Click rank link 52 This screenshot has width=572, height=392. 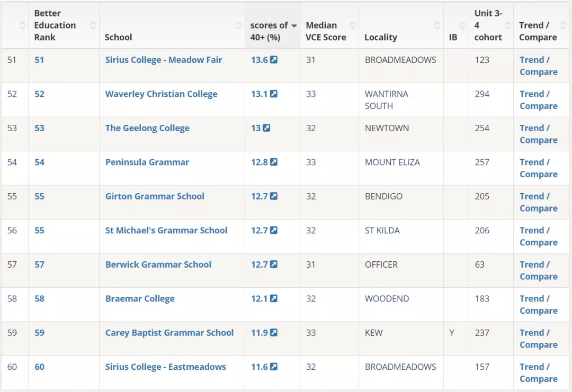(x=39, y=94)
